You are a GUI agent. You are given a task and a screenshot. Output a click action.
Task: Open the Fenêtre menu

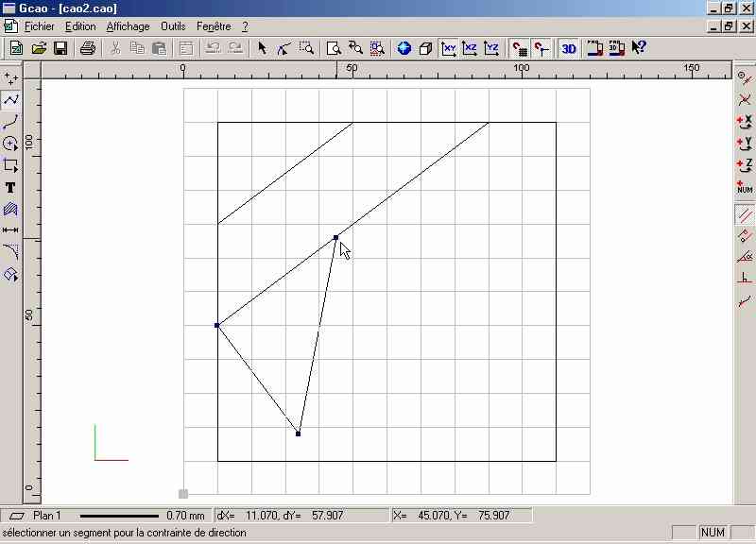pos(214,26)
